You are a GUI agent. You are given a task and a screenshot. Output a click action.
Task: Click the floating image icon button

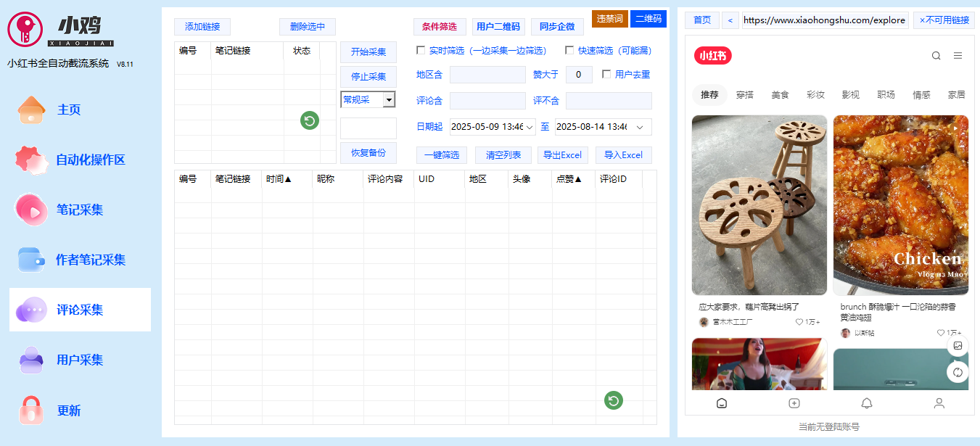pyautogui.click(x=958, y=346)
